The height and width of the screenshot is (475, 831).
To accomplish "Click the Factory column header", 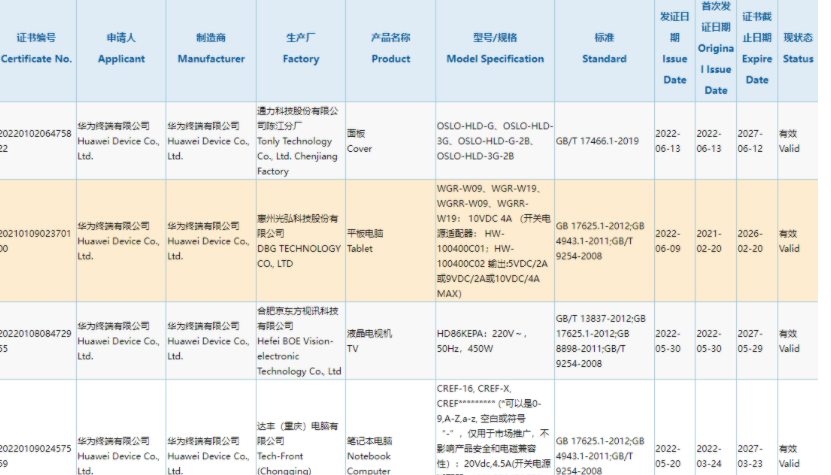I will [x=301, y=49].
